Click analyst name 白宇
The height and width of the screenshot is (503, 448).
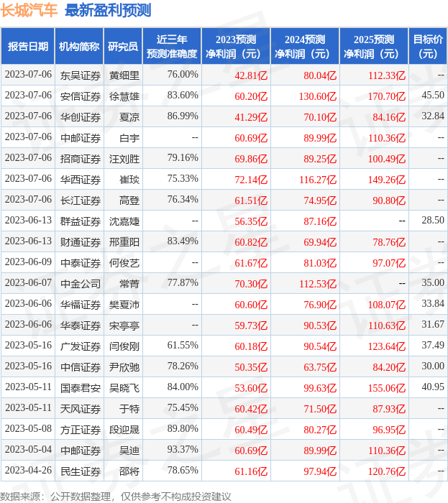point(129,138)
